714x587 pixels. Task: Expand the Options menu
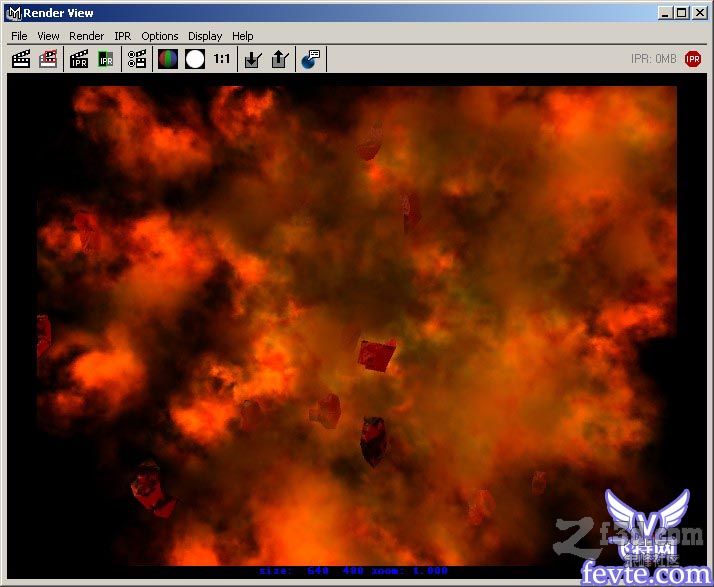click(x=160, y=36)
